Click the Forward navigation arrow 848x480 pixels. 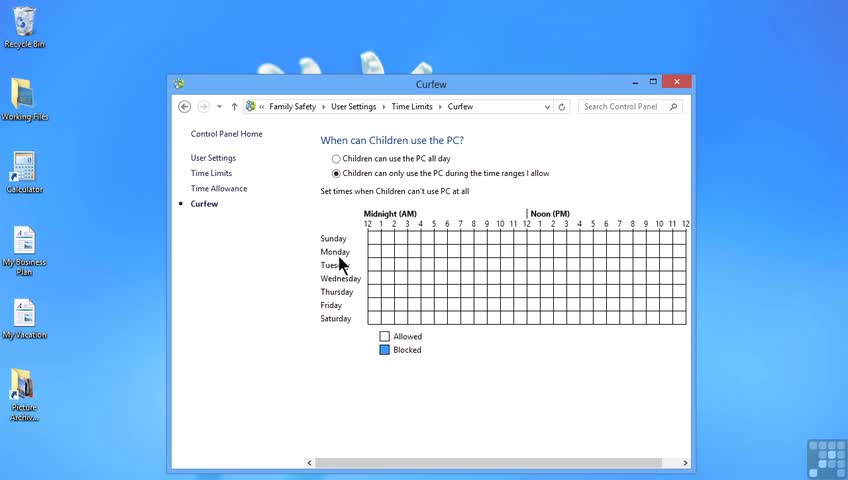click(203, 106)
